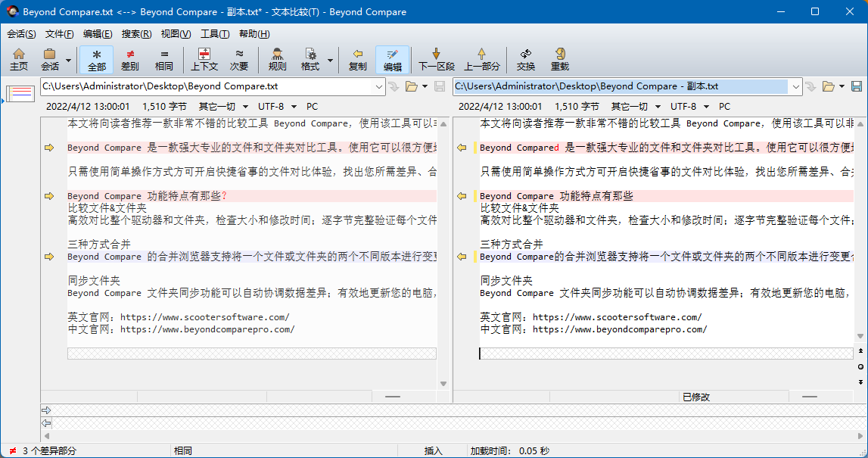Open the right file path history dropdown
This screenshot has width=868, height=458.
(x=796, y=86)
